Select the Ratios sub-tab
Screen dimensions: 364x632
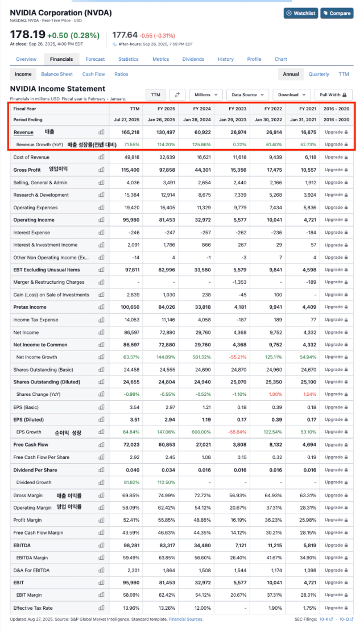(x=121, y=74)
